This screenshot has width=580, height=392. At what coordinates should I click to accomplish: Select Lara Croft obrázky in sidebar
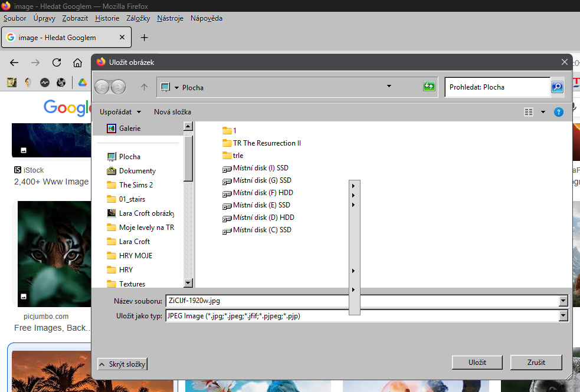point(146,213)
